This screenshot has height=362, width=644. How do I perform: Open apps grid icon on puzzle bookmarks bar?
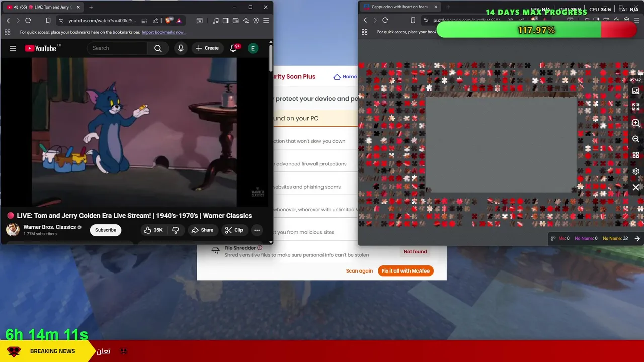[364, 32]
